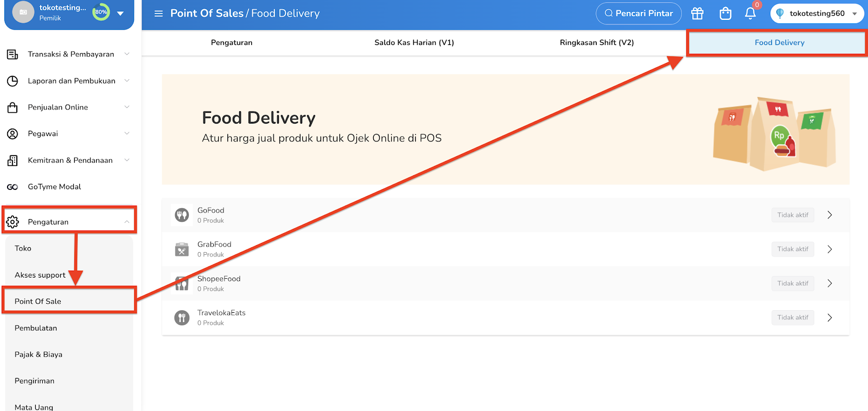Expand Pegawai menu chevron
This screenshot has height=411, width=868.
pos(127,133)
